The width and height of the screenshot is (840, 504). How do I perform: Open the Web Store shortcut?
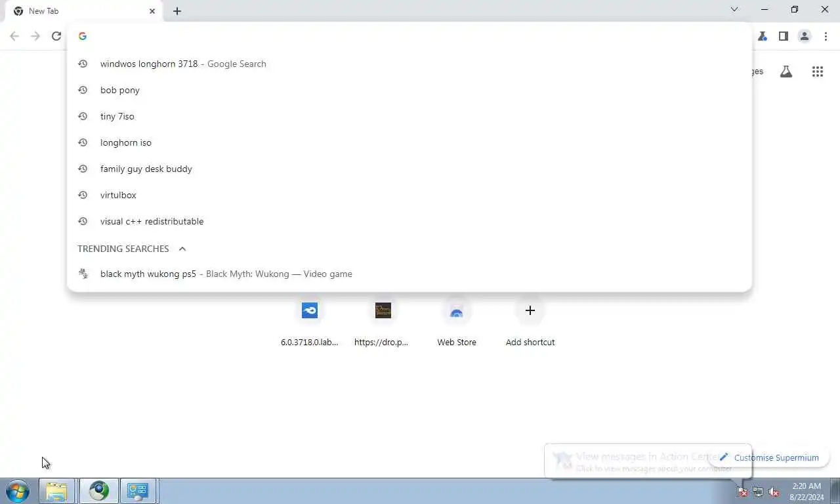pos(457,322)
